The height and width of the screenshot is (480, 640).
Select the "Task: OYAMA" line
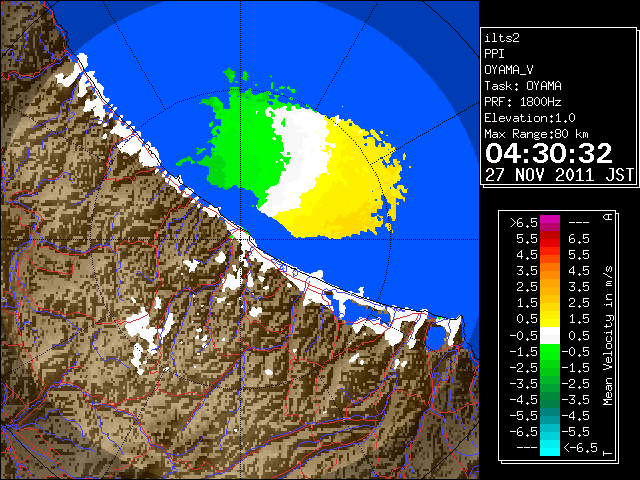[523, 86]
